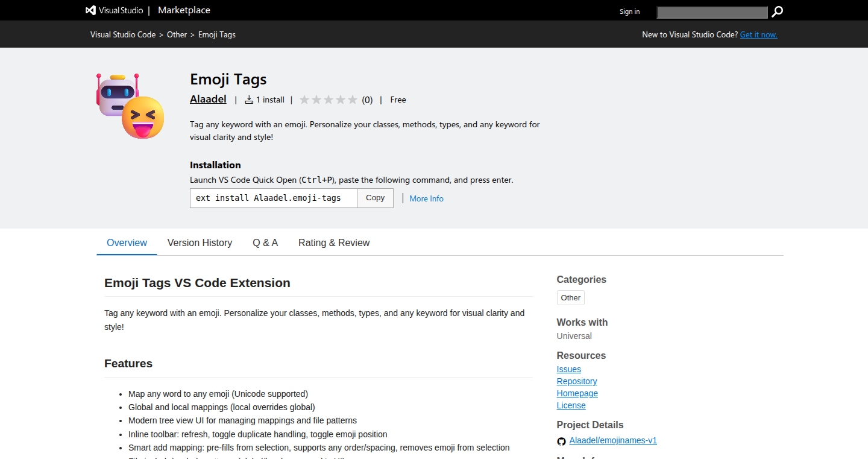Click the Map any word to any emoji bullet

tap(218, 394)
